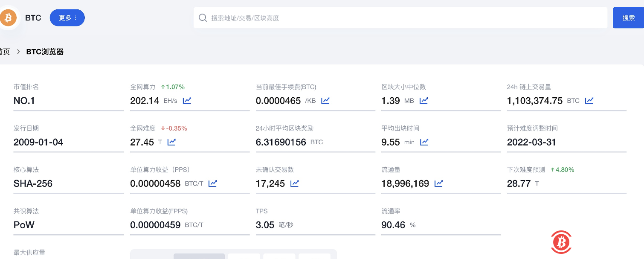Click the chart icon next to 平均出块时间
This screenshot has width=644, height=259.
pos(424,142)
